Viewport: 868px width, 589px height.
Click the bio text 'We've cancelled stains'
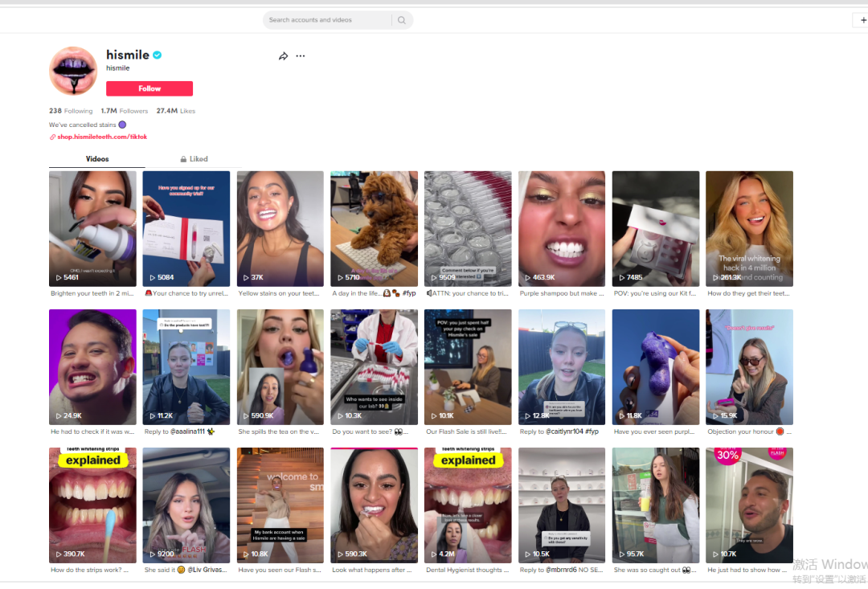point(83,125)
